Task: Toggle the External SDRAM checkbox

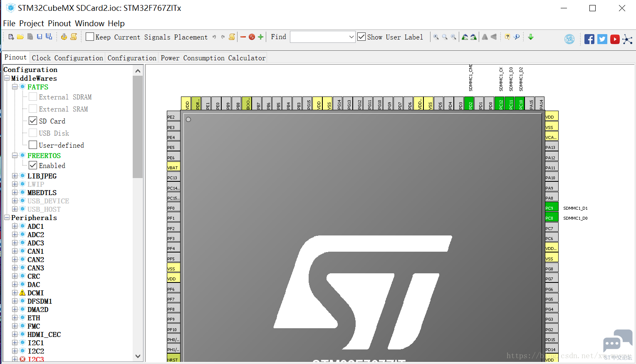Action: (33, 97)
